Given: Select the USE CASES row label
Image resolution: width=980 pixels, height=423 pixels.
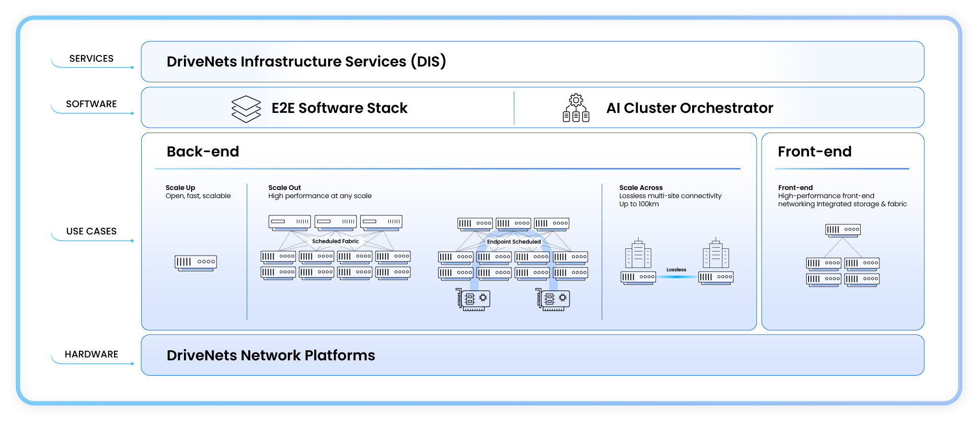Looking at the screenshot, I should coord(91,231).
